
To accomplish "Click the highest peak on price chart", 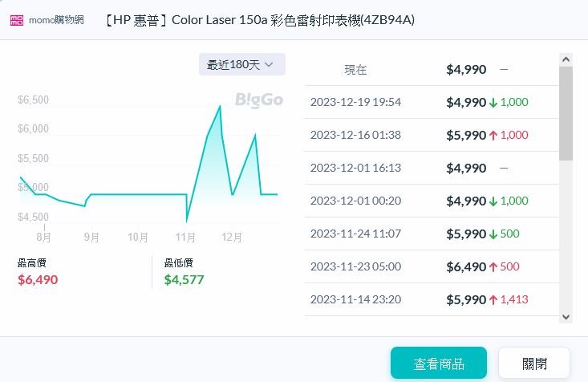I will coord(220,106).
